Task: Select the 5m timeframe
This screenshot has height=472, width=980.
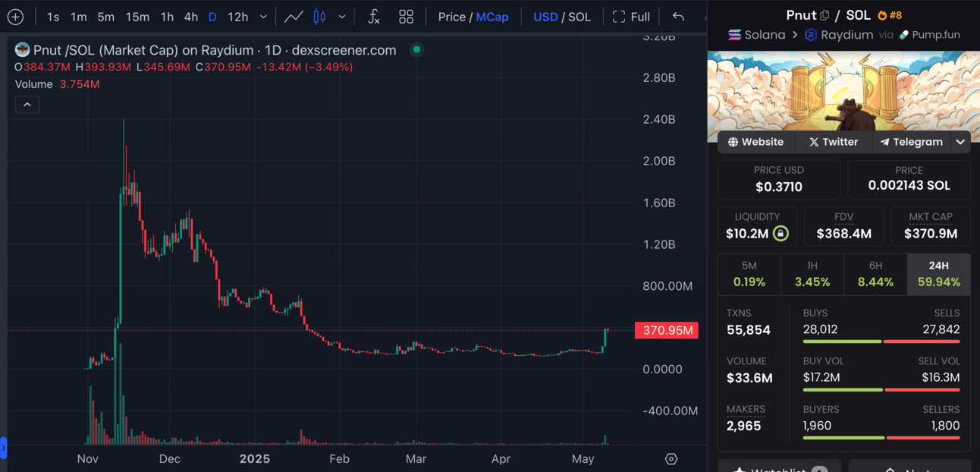Action: pos(106,17)
